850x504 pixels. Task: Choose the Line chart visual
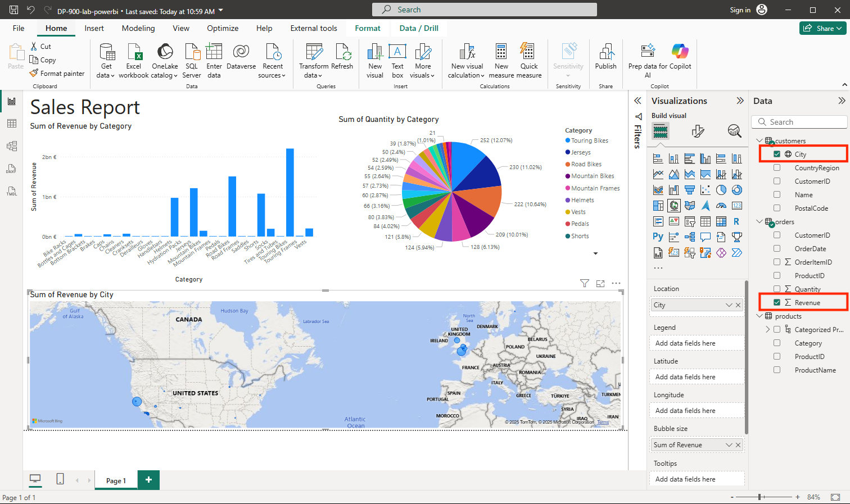click(658, 174)
